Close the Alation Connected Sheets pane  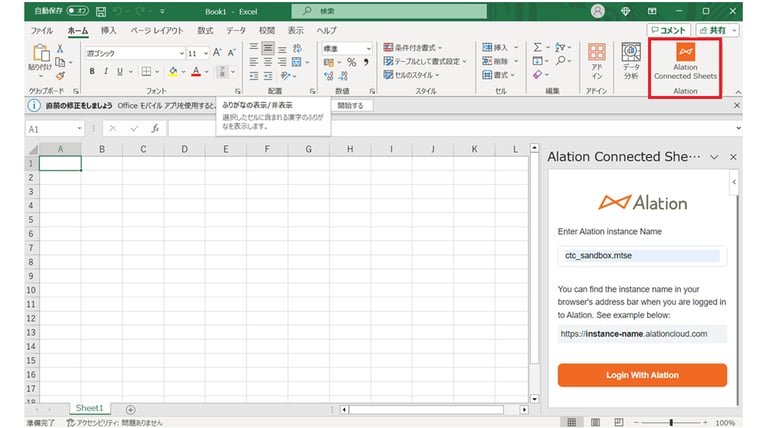pyautogui.click(x=733, y=157)
